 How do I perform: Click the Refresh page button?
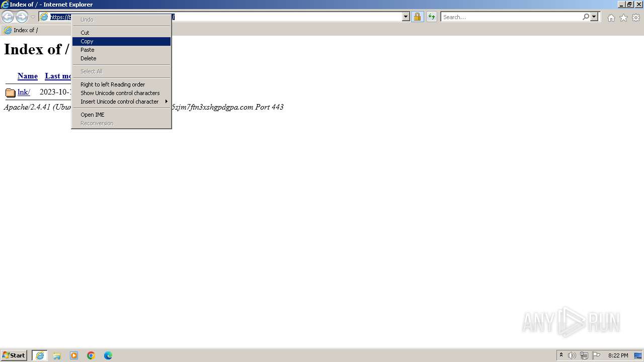click(432, 17)
